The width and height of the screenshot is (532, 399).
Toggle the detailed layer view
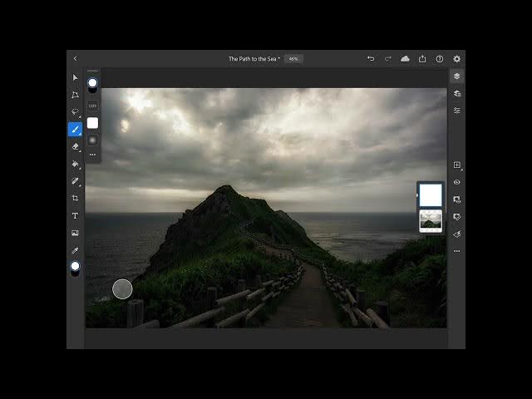pos(456,93)
